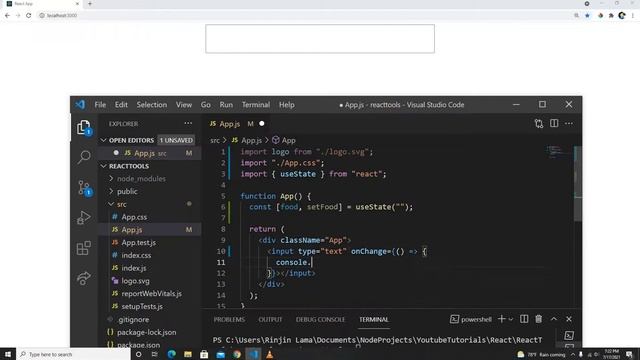Select App.js under Open Editors
This screenshot has width=640, height=360.
pyautogui.click(x=150, y=153)
